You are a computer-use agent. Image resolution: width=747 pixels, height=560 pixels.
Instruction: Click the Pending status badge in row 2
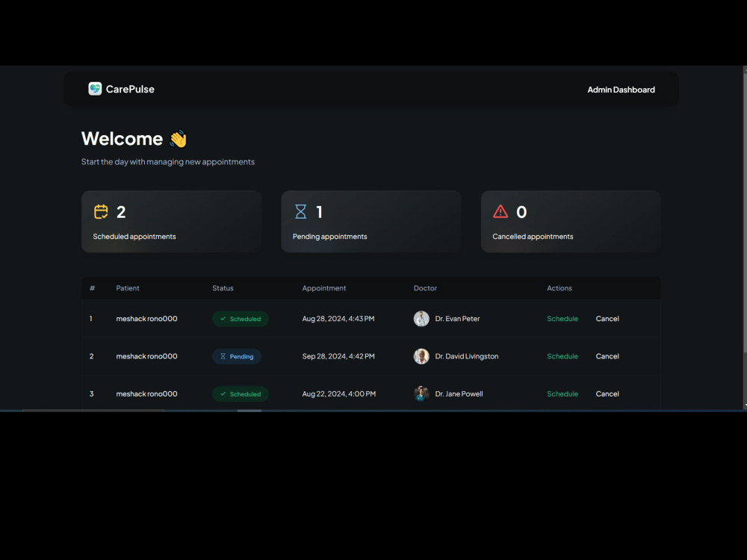237,356
